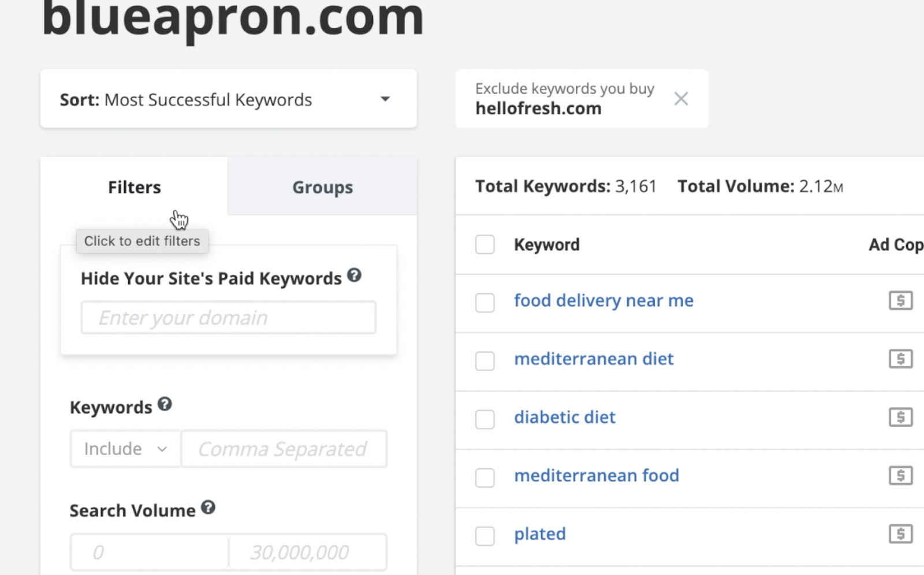Select the Filters tab
924x575 pixels.
click(134, 187)
